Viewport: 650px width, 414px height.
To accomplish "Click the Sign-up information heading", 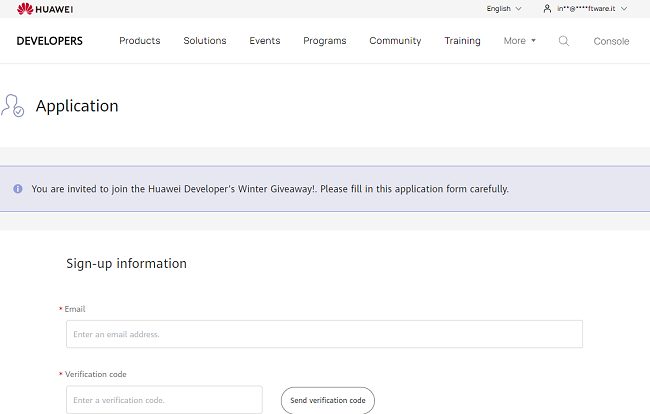I will point(126,264).
